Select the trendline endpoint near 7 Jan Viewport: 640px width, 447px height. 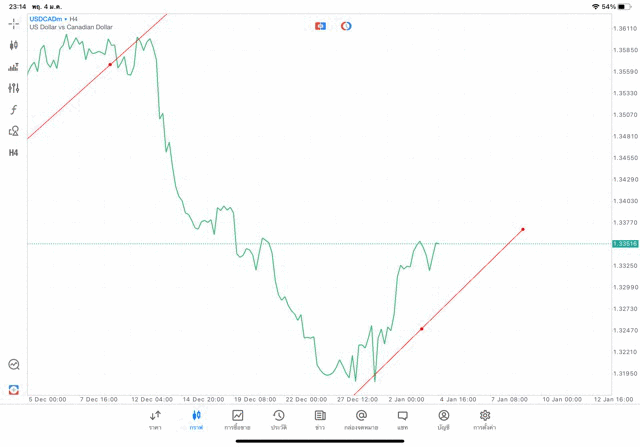(x=523, y=229)
